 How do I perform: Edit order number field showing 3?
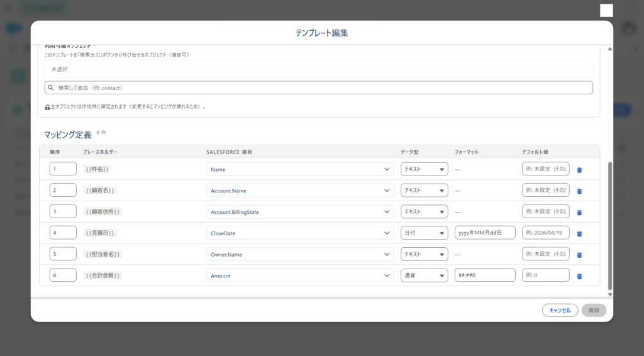63,211
